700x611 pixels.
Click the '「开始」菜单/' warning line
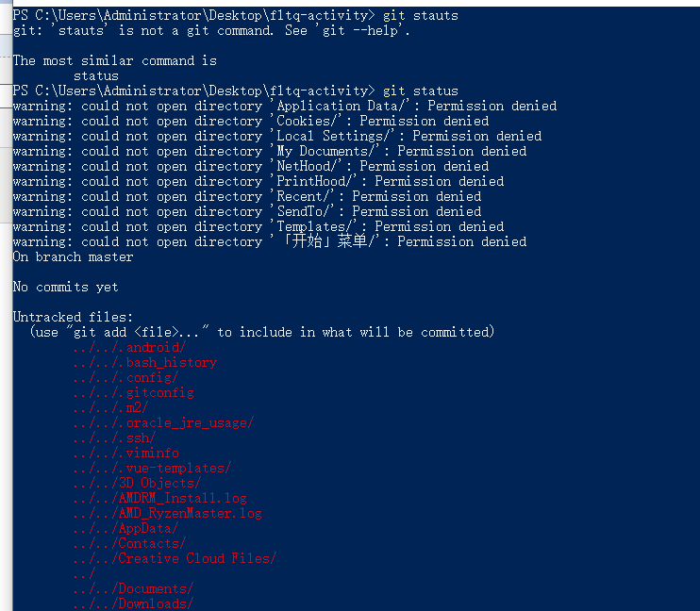pyautogui.click(x=270, y=242)
